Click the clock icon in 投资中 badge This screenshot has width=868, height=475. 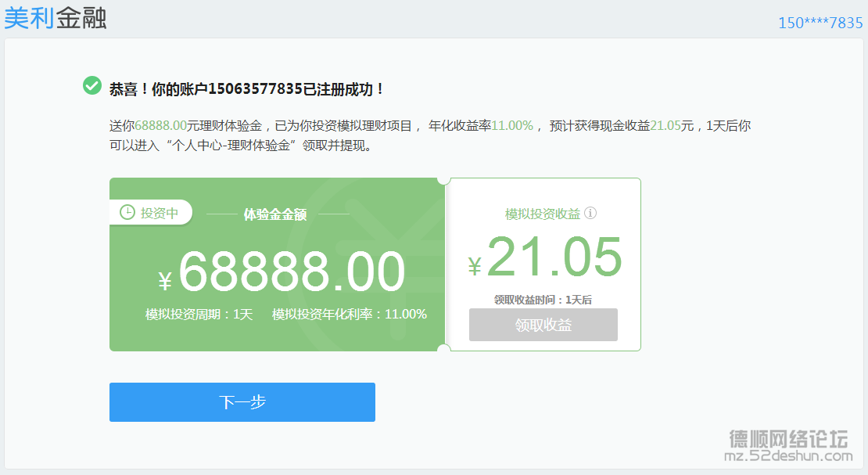(x=127, y=213)
